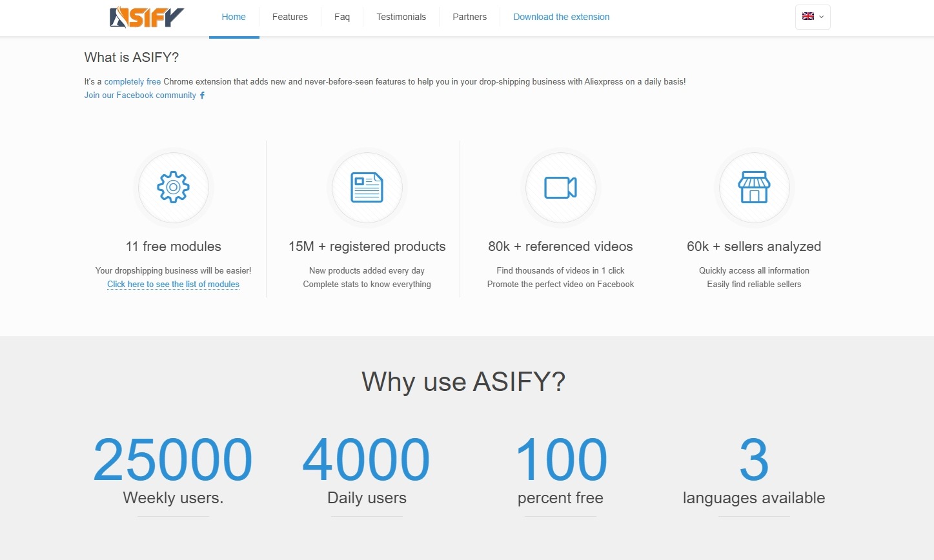Click text 'New products added every day'
The height and width of the screenshot is (560, 934).
tap(367, 271)
